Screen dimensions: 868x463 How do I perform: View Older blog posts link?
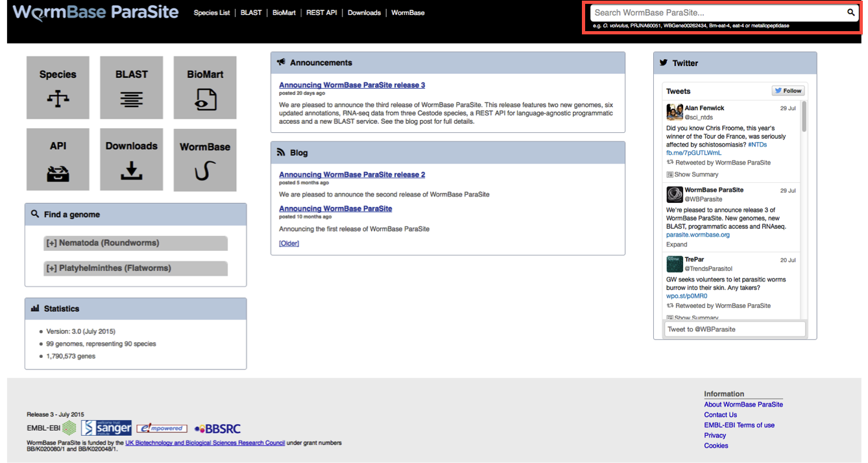289,243
